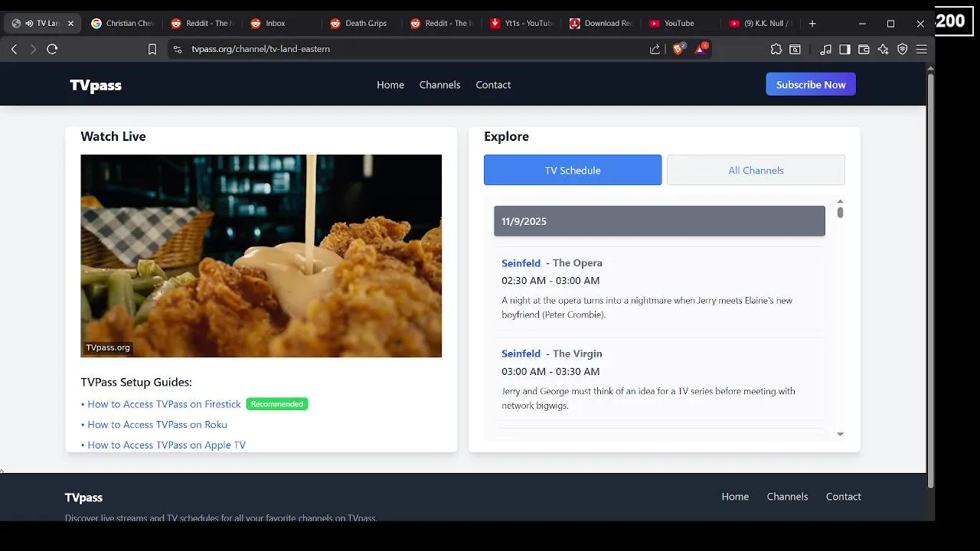This screenshot has height=551, width=980.
Task: Click the schedule list scrollbar thumb
Action: pyautogui.click(x=840, y=213)
